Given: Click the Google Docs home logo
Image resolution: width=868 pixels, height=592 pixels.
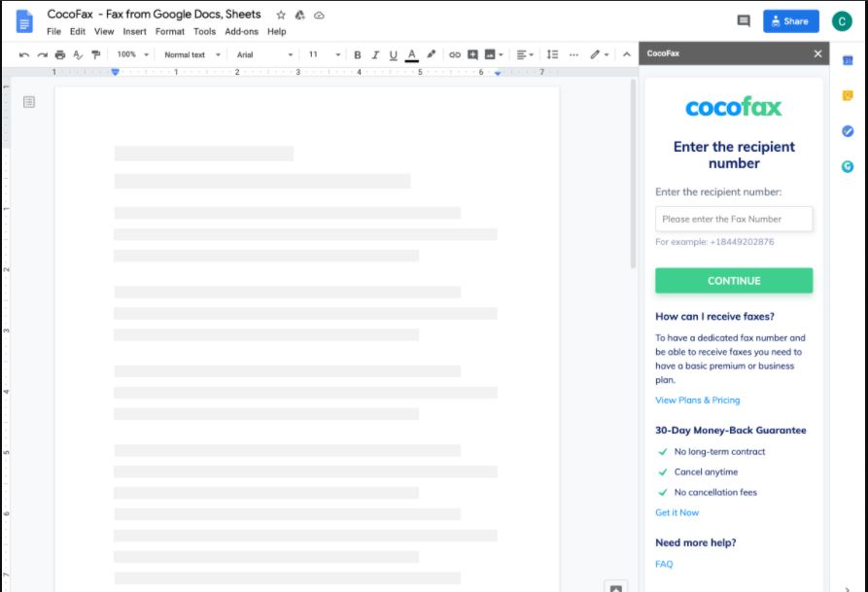Looking at the screenshot, I should click(x=24, y=22).
